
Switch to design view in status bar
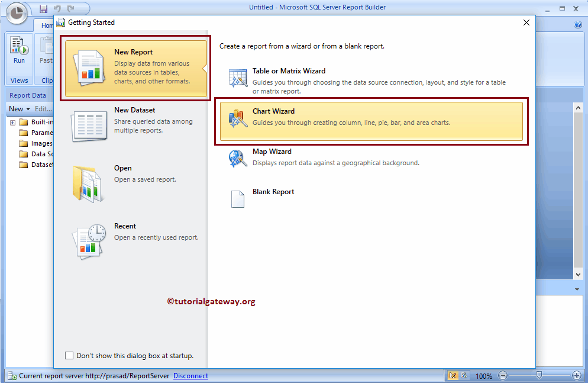[x=453, y=375]
